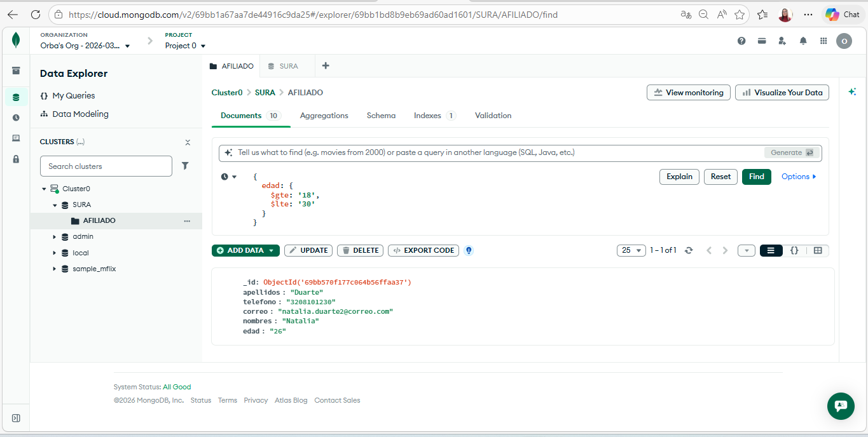The image size is (868, 437).
Task: Open the support chat bubble button
Action: 841,405
